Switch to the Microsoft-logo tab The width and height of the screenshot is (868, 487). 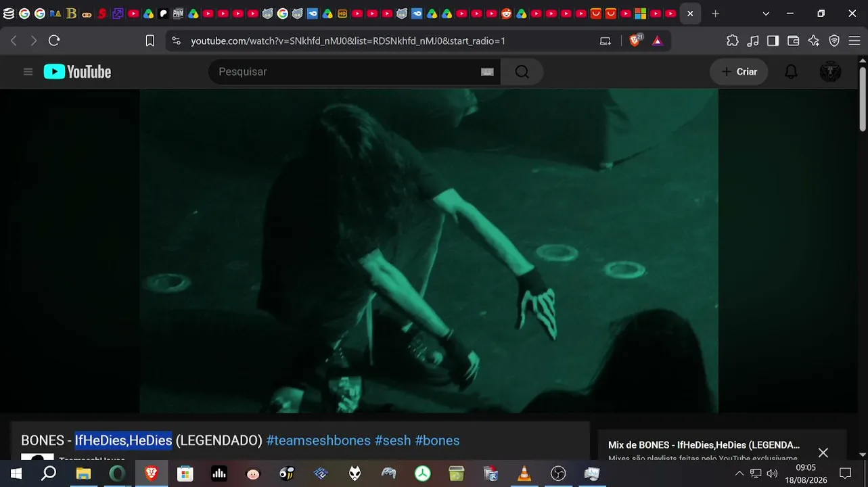[640, 14]
